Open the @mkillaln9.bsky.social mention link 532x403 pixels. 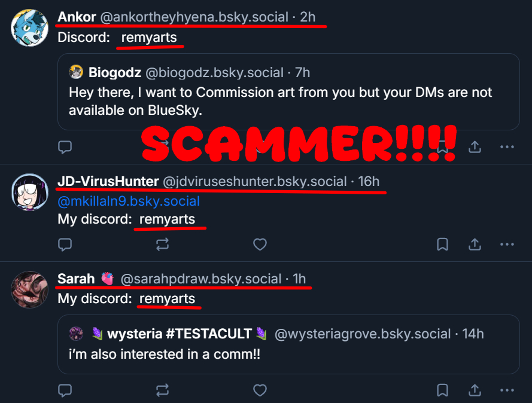coord(129,201)
